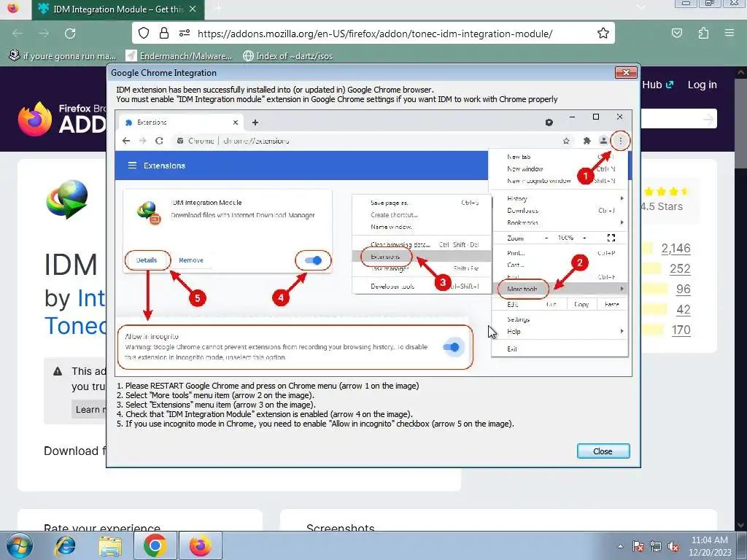Click instruction about 'Allow in incognito' checkbox
The image size is (747, 560).
315,424
